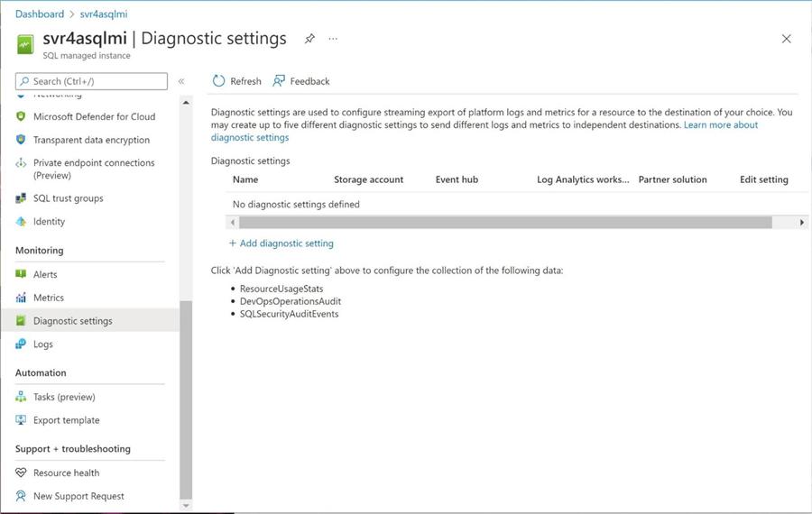This screenshot has height=514, width=812.
Task: Open SQL trust groups icon
Action: pyautogui.click(x=21, y=198)
